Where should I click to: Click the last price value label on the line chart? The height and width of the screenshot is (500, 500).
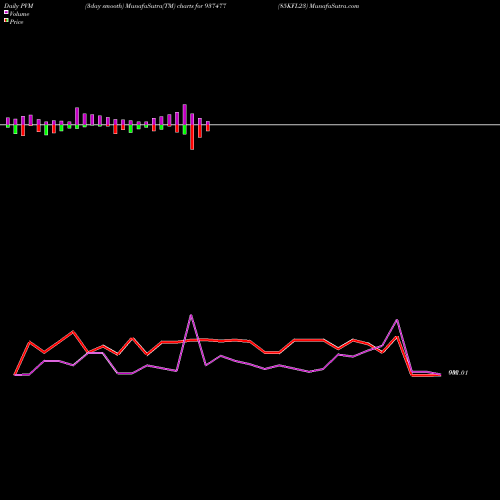click(x=458, y=373)
